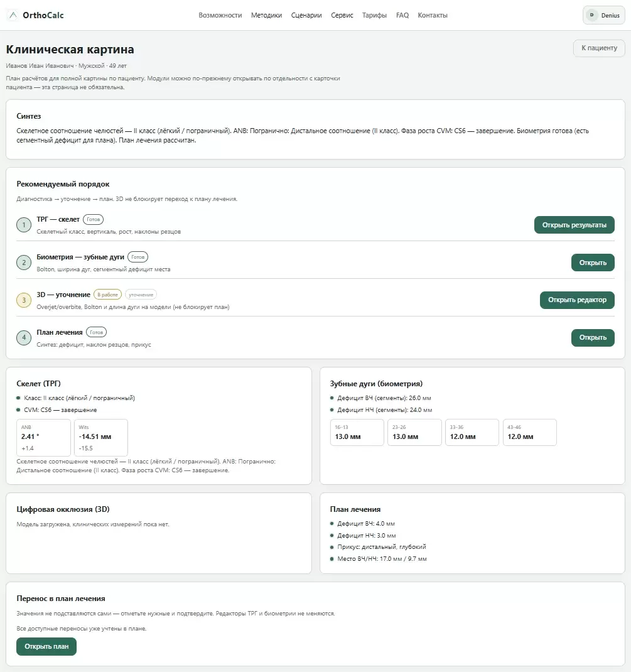Click the Готов badge next to Биометрия

138,257
